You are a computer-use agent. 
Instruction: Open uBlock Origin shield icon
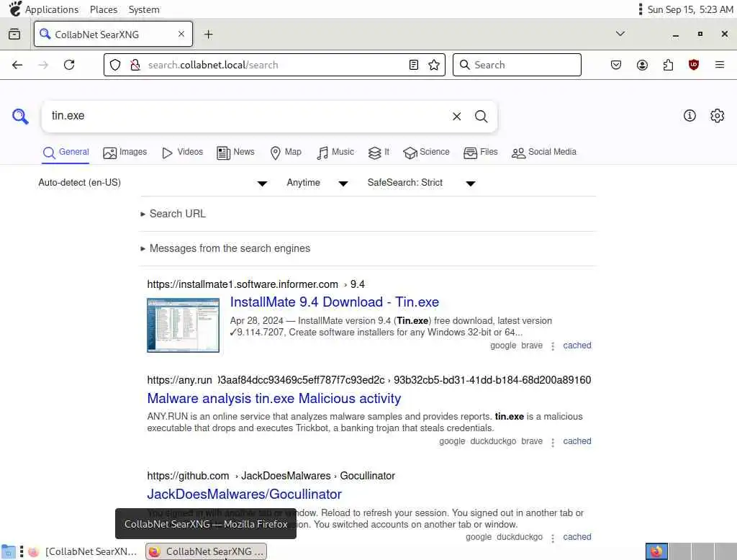pos(693,65)
